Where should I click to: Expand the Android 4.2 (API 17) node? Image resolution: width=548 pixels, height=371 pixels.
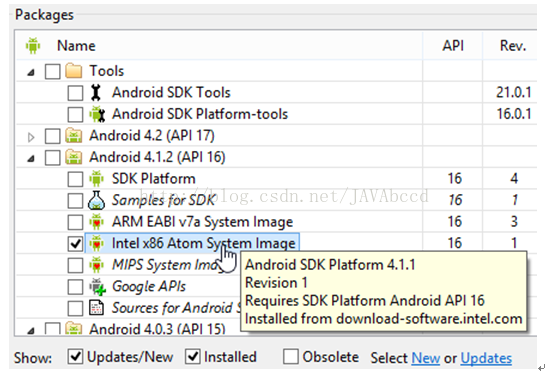[x=31, y=137]
